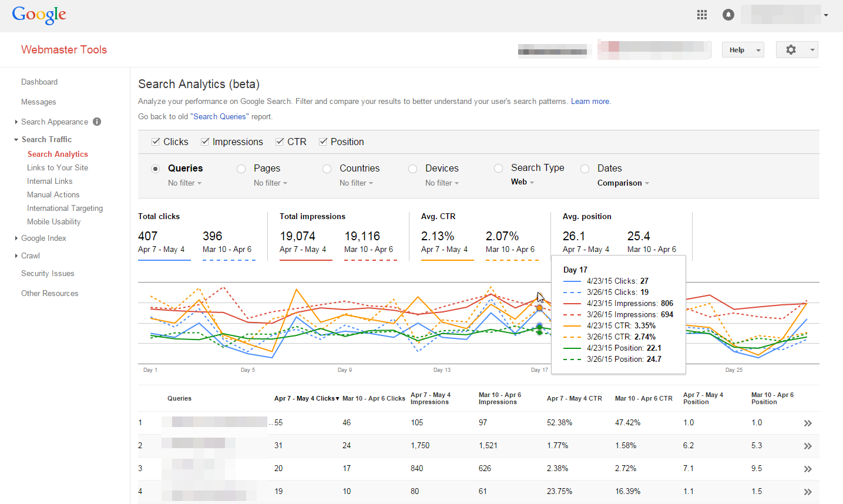The width and height of the screenshot is (843, 504).
Task: Open the Dates Comparison dropdown
Action: [x=623, y=183]
